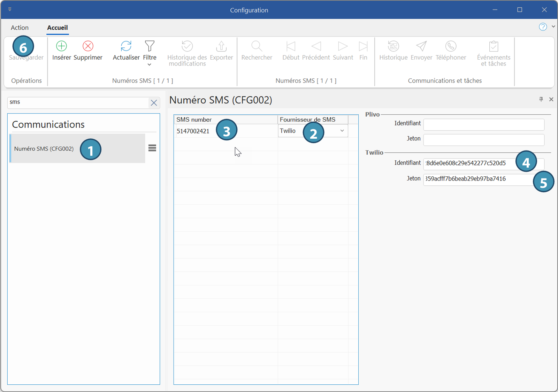
Task: Click the Exporter upload icon
Action: pyautogui.click(x=221, y=46)
